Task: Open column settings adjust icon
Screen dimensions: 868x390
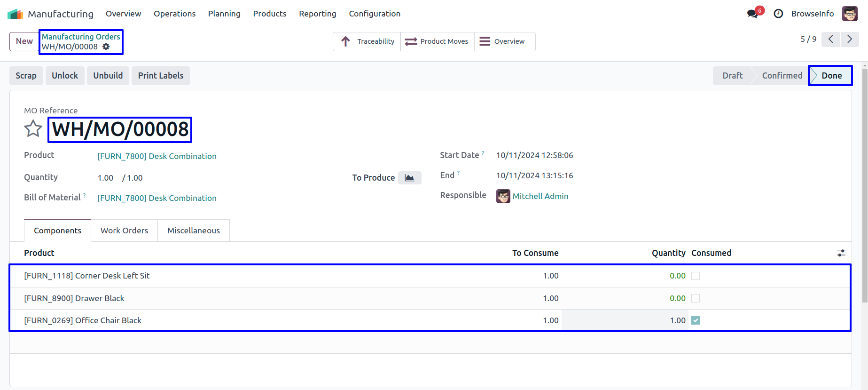Action: pos(841,253)
